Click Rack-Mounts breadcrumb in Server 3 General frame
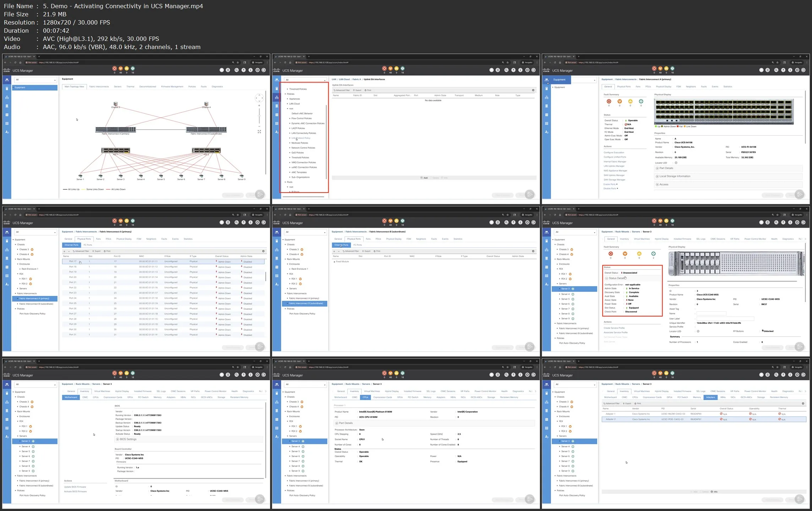This screenshot has width=812, height=511. tap(622, 232)
